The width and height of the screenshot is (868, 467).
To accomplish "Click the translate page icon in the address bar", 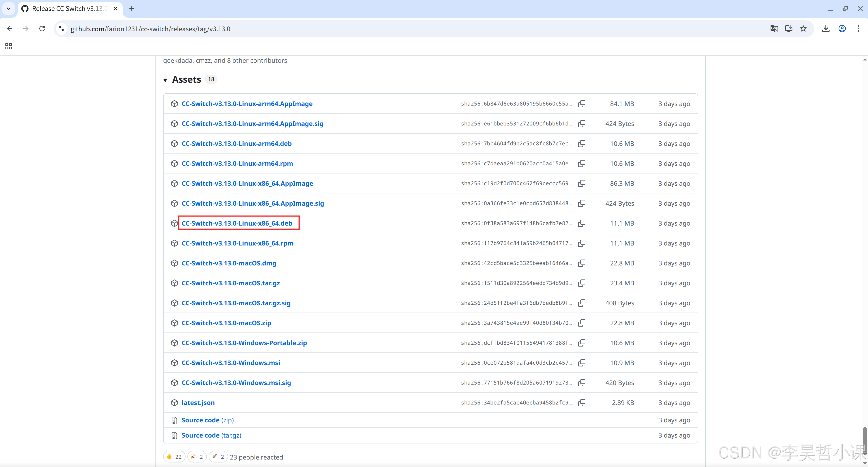I will point(774,29).
